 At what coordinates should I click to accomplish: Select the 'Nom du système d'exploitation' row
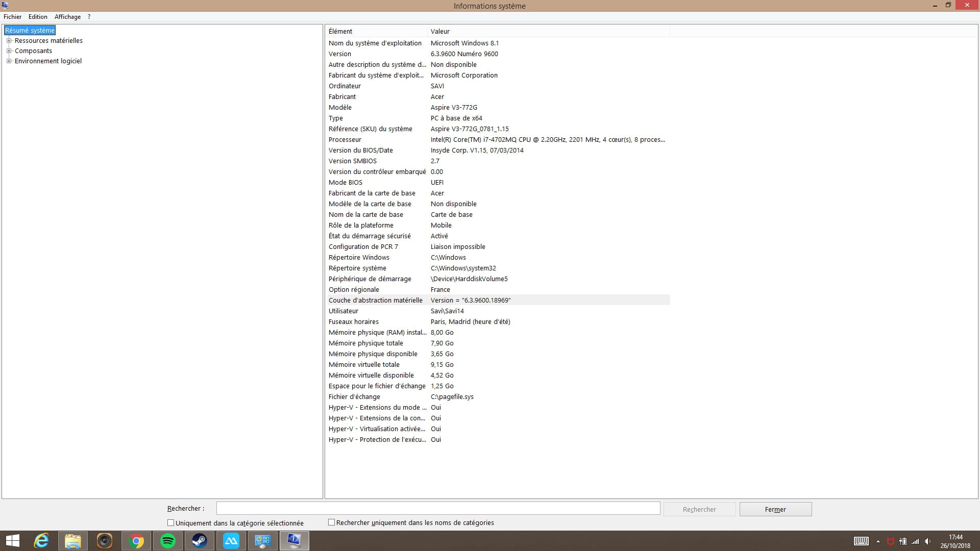498,43
